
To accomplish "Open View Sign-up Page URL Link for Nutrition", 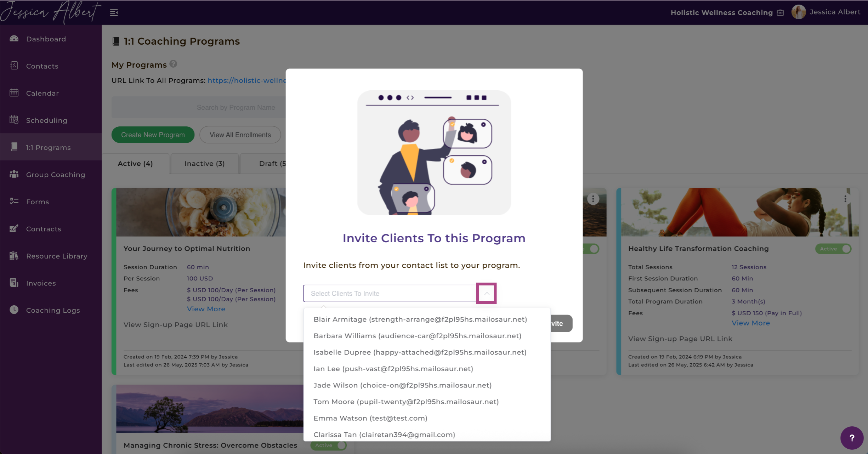I will click(x=176, y=325).
